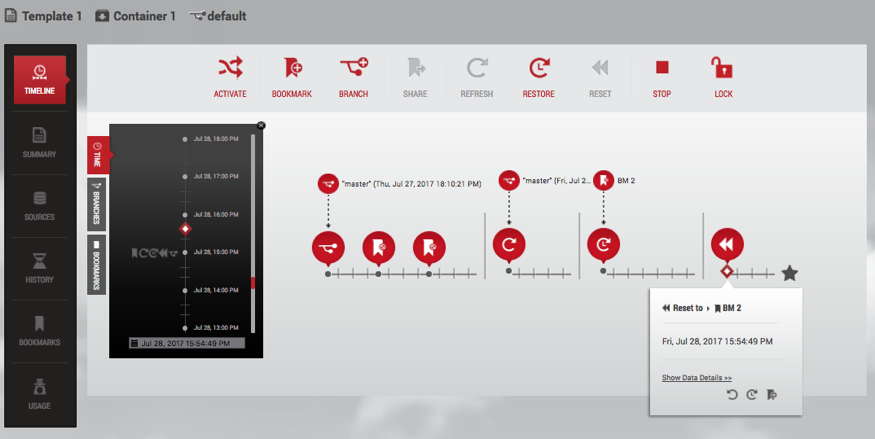Switch to the Bookmarks vertical tab
This screenshot has height=439, width=875.
point(97,265)
